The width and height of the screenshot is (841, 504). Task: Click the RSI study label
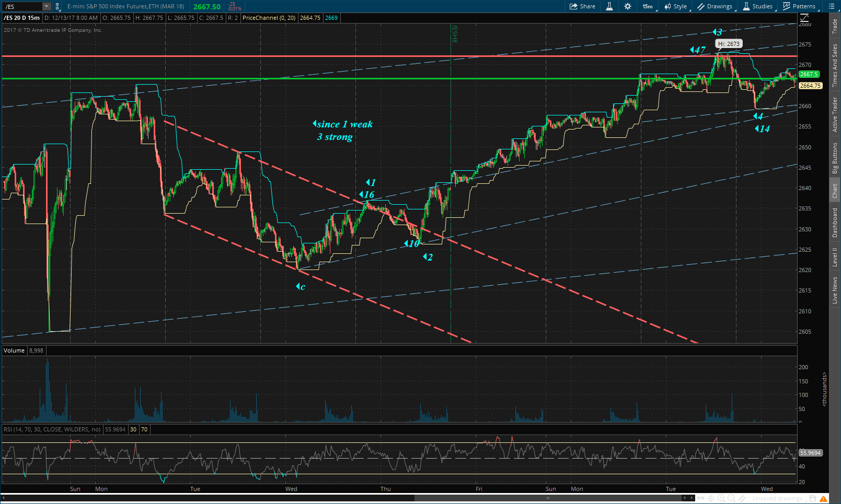(52, 429)
